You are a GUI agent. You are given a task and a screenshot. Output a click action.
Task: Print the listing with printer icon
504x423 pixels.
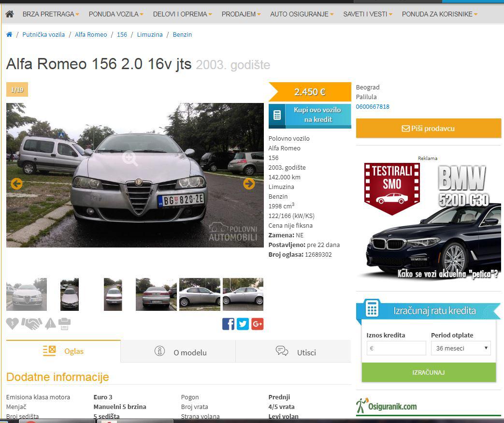[x=64, y=323]
